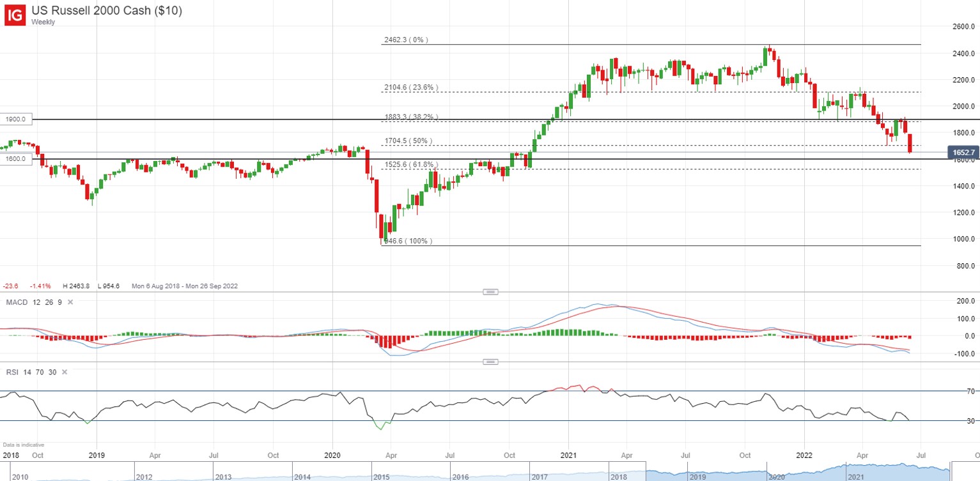Click the 2600.0 price axis label
The width and height of the screenshot is (980, 481).
[963, 27]
